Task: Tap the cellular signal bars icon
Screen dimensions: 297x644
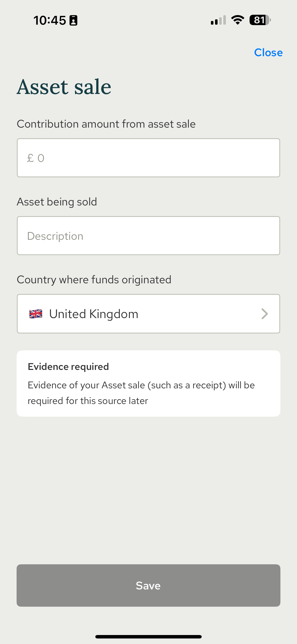Action: coord(218,20)
